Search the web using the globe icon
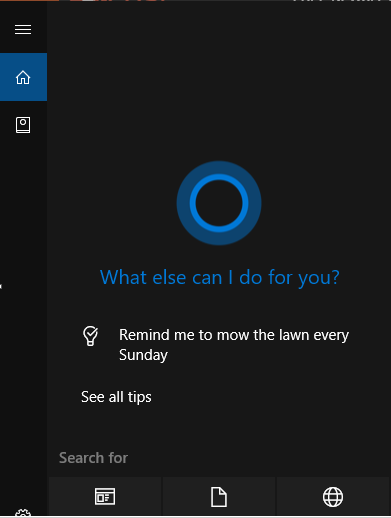Screen dimensions: 391x518 pyautogui.click(x=333, y=496)
